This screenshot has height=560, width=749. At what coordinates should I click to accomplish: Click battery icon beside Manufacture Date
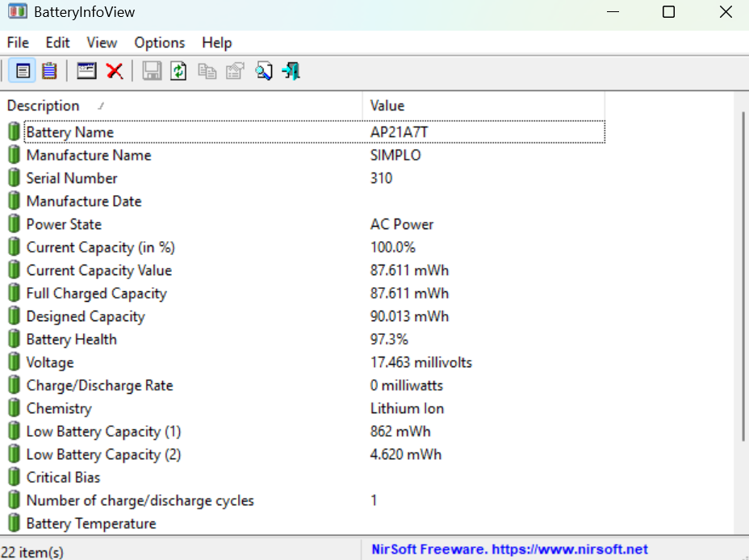click(x=14, y=201)
